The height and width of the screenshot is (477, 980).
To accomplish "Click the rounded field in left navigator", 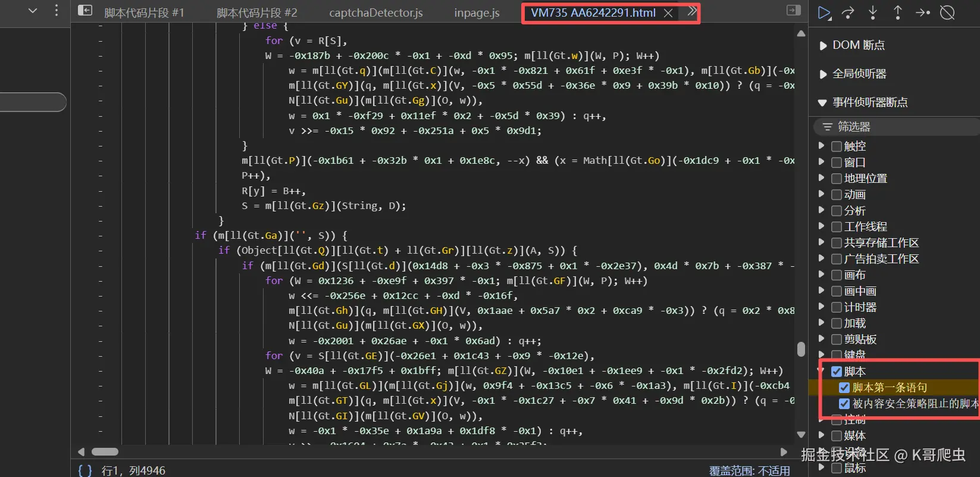I will tap(33, 102).
